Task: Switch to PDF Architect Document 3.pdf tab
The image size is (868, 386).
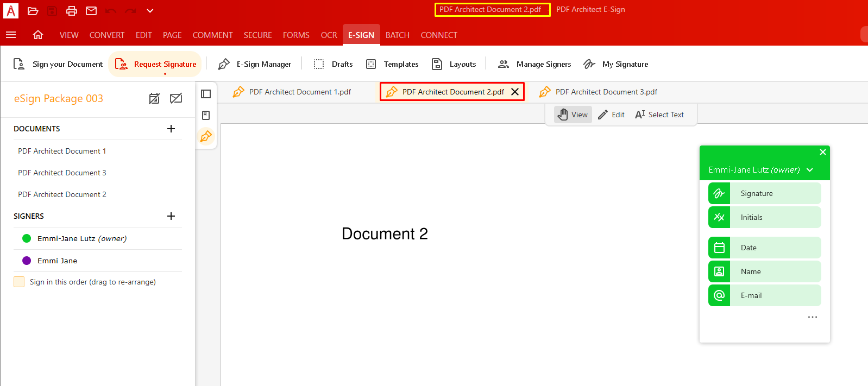Action: (x=599, y=92)
